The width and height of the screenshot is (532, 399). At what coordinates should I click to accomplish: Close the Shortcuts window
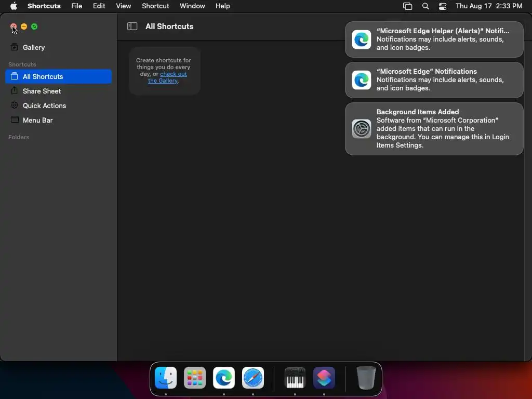pyautogui.click(x=13, y=26)
